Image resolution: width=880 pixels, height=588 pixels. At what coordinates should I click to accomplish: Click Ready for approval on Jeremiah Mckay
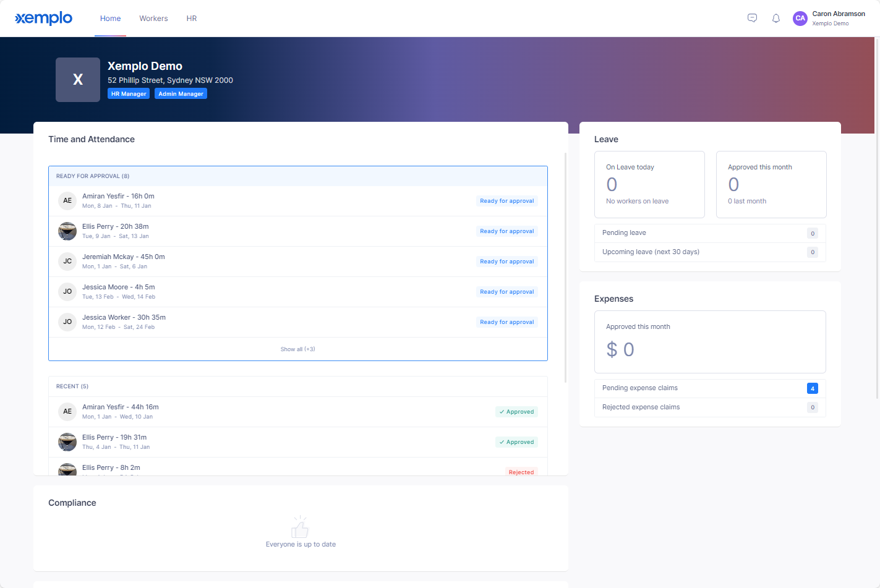[x=507, y=262]
